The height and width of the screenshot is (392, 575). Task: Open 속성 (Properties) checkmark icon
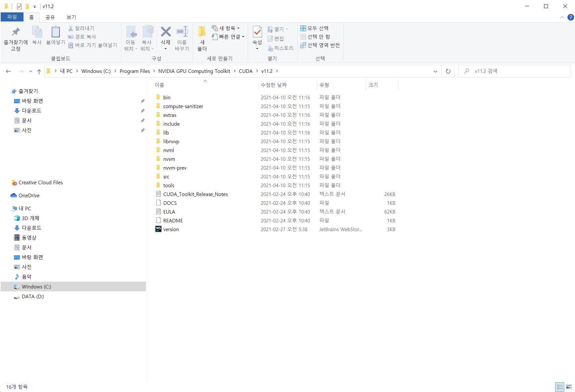coord(257,32)
